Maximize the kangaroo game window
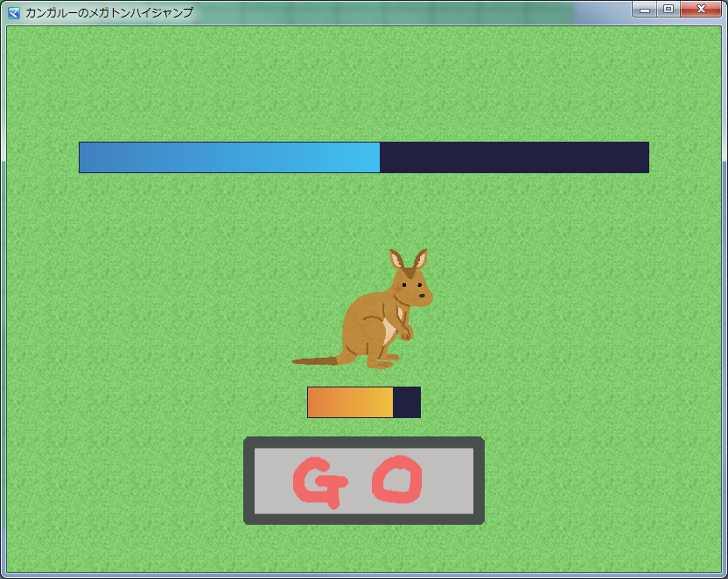This screenshot has width=728, height=579. point(668,10)
